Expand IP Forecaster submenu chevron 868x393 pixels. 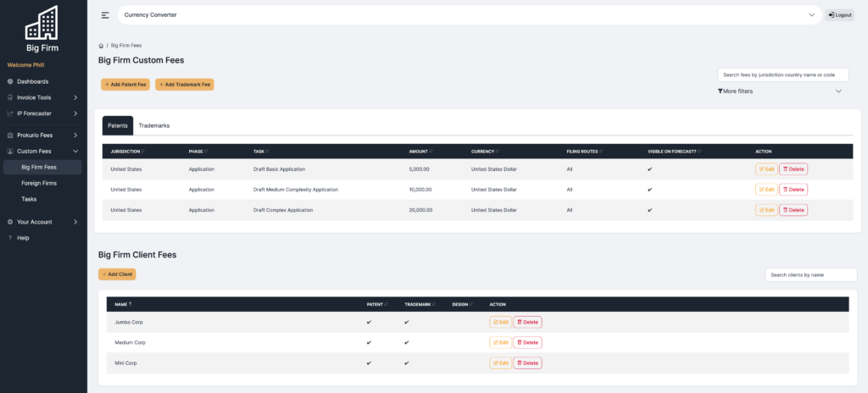75,113
